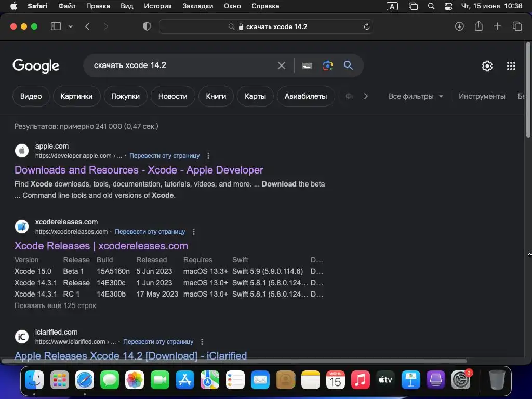
Task: Open Spotlight search in menu bar
Action: [431, 6]
